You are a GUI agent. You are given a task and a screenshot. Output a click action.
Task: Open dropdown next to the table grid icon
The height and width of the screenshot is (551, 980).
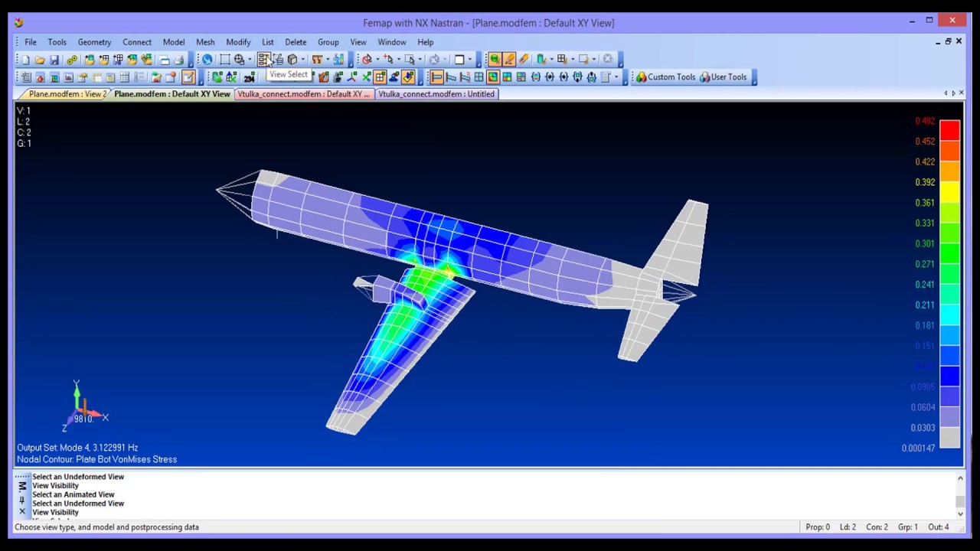click(573, 59)
